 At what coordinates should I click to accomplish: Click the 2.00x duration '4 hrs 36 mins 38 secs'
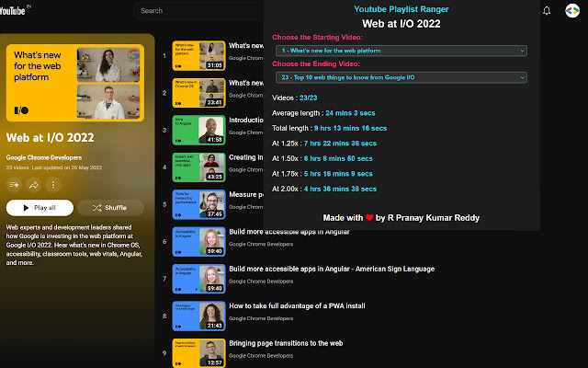[340, 189]
